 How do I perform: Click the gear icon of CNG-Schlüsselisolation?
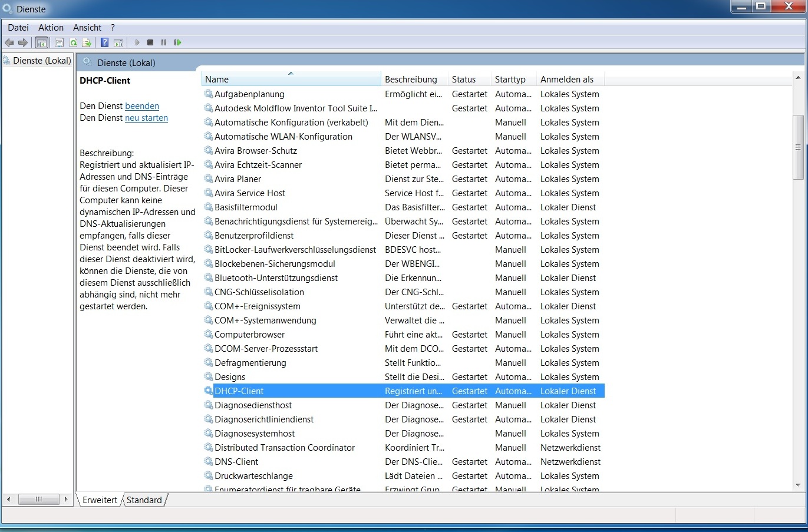pos(209,292)
